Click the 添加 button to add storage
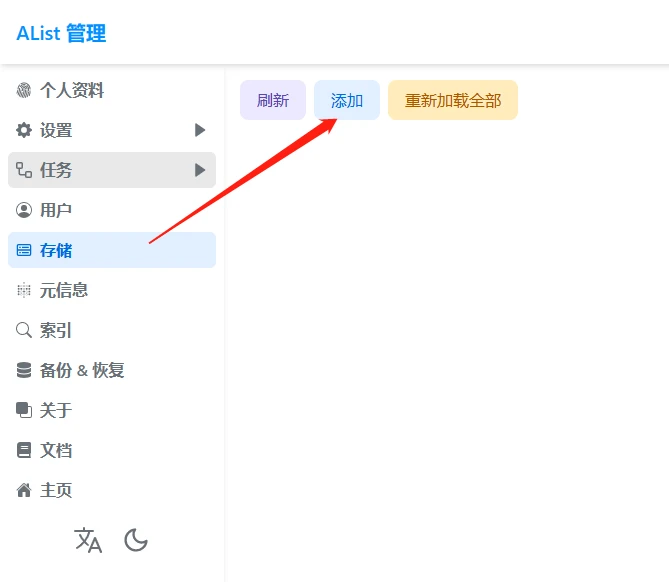 (x=347, y=100)
